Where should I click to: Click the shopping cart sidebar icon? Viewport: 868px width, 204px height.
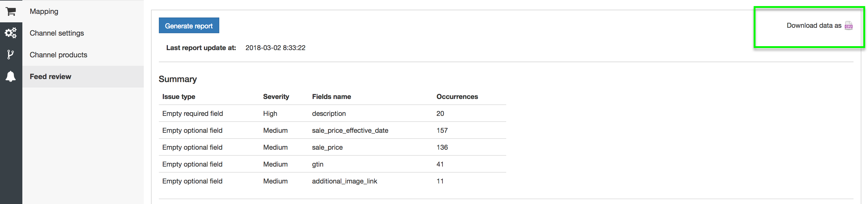pos(11,11)
